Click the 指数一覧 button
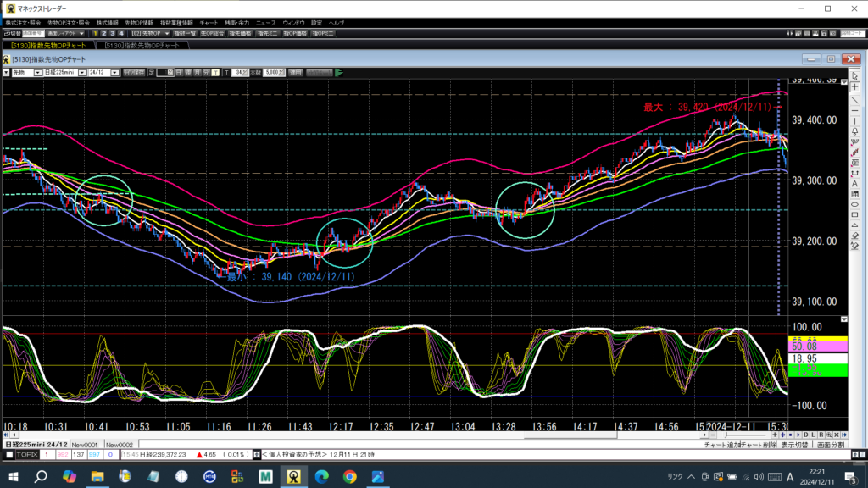The image size is (868, 488). click(x=184, y=33)
